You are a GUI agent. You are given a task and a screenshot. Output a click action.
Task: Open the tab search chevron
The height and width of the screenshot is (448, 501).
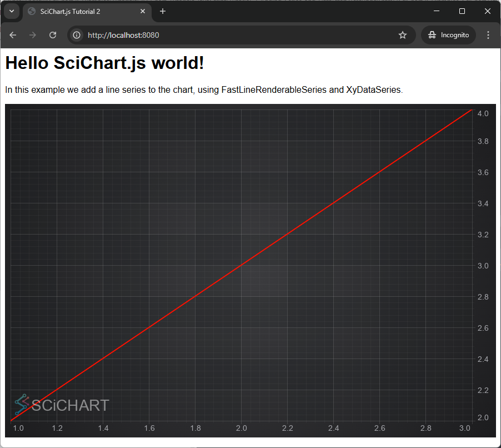tap(11, 11)
